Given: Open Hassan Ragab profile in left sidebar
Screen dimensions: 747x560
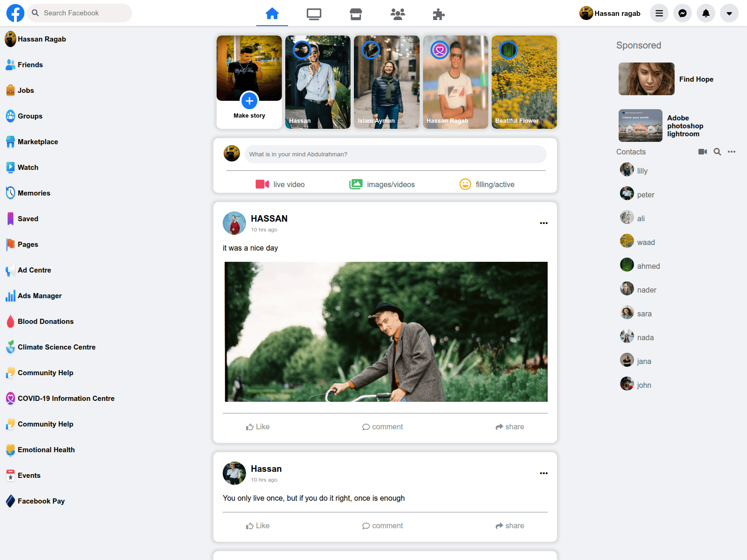Looking at the screenshot, I should click(x=35, y=39).
